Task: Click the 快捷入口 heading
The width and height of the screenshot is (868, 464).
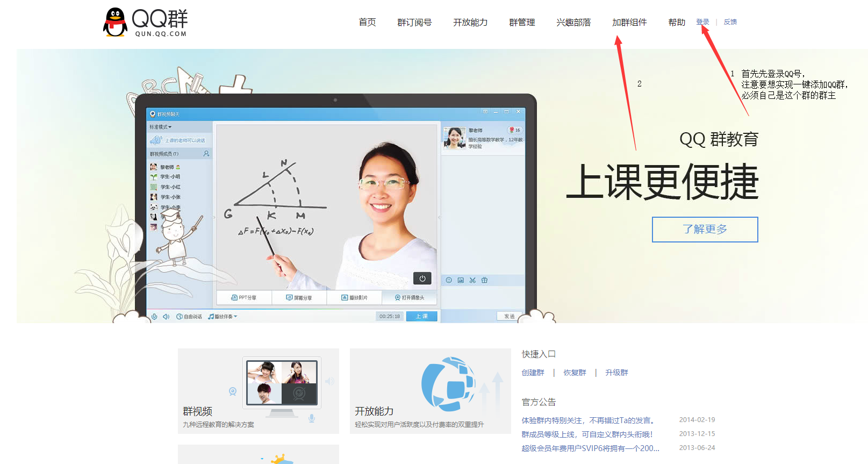Action: [539, 354]
